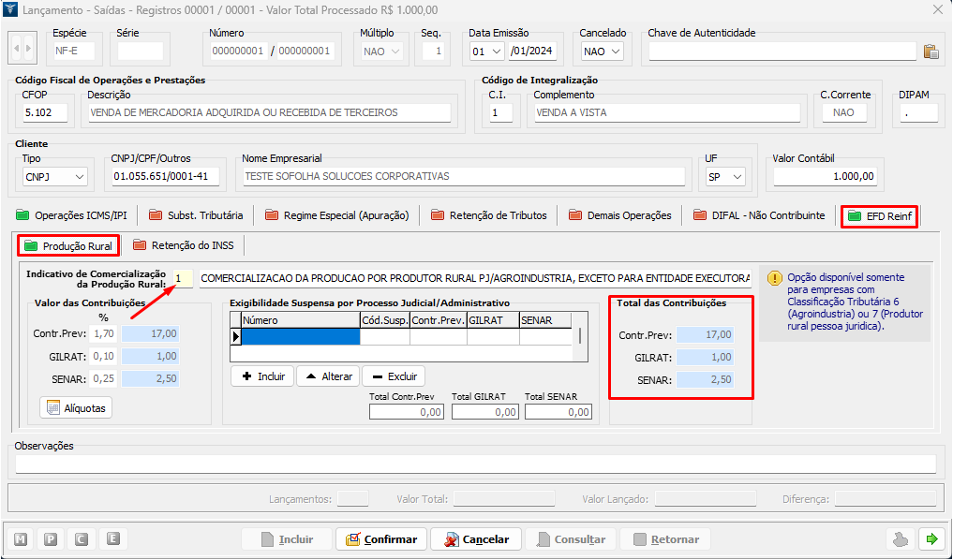The height and width of the screenshot is (560, 953).
Task: Click into the Observações text field
Action: [475, 464]
